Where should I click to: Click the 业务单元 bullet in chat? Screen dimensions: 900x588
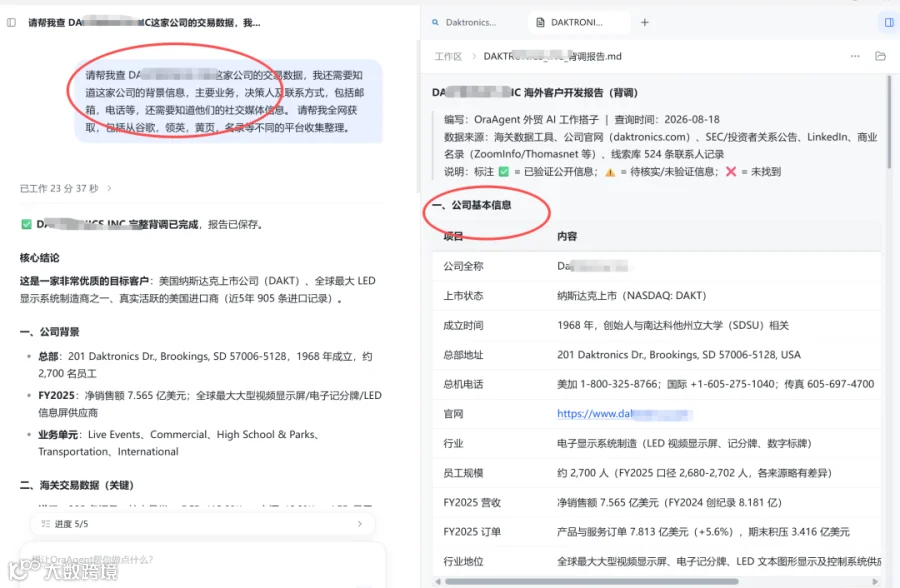pos(178,443)
